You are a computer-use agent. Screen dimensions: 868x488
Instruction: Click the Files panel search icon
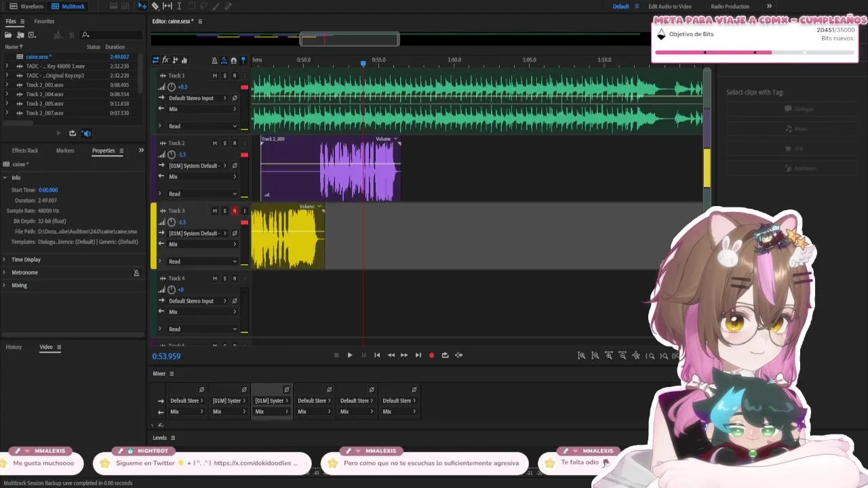[x=85, y=35]
